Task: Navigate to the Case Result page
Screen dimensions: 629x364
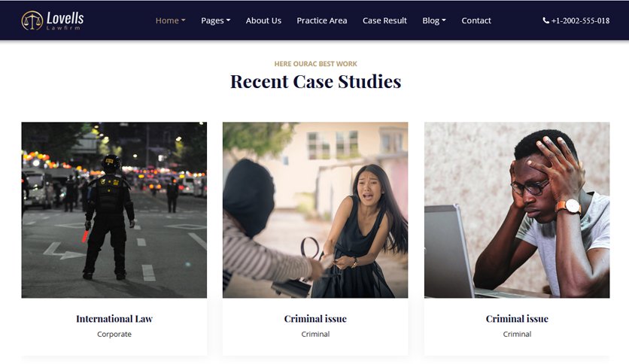Action: (x=384, y=20)
